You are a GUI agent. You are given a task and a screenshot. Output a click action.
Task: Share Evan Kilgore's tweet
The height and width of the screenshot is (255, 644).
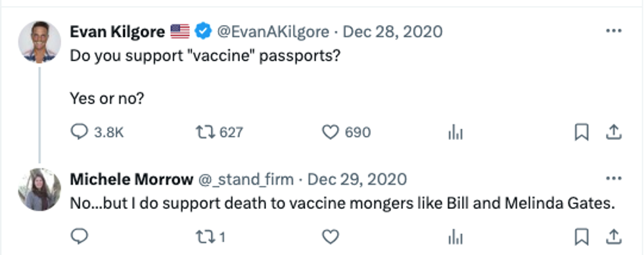coord(612,132)
